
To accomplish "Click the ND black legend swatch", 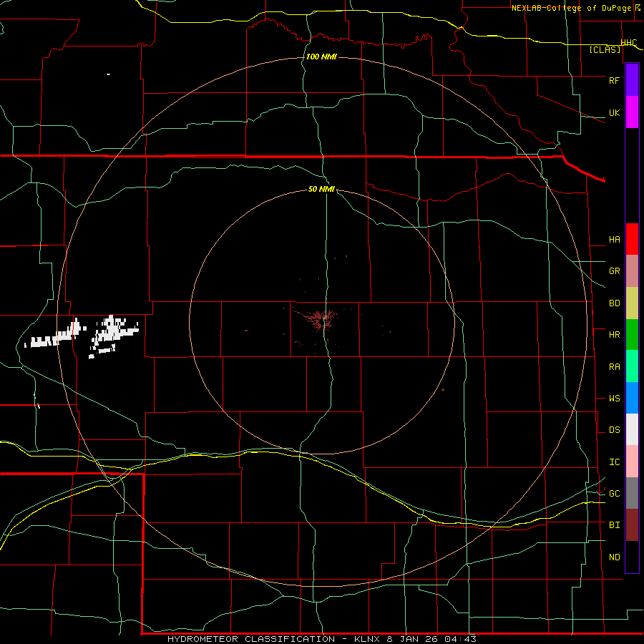I will click(632, 557).
